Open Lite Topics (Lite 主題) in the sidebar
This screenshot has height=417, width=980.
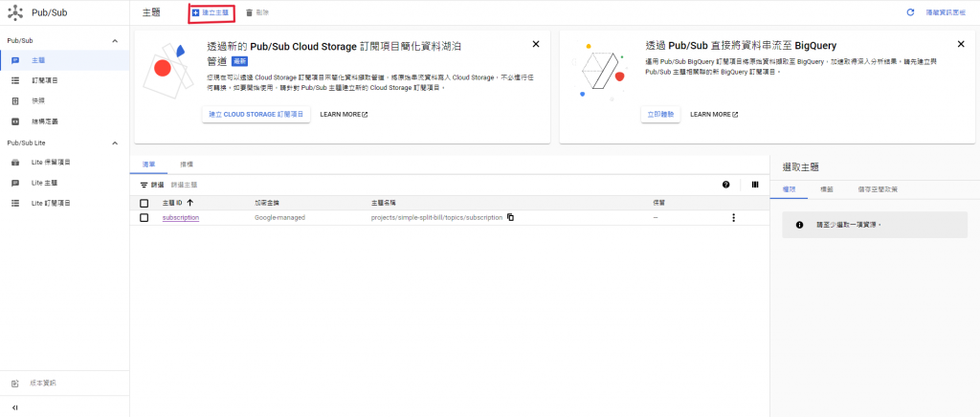point(64,183)
